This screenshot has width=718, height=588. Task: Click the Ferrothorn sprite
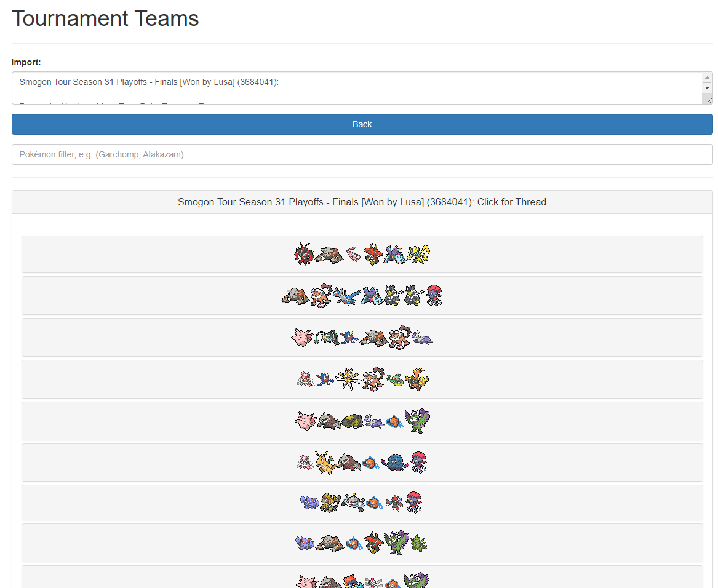[327, 338]
